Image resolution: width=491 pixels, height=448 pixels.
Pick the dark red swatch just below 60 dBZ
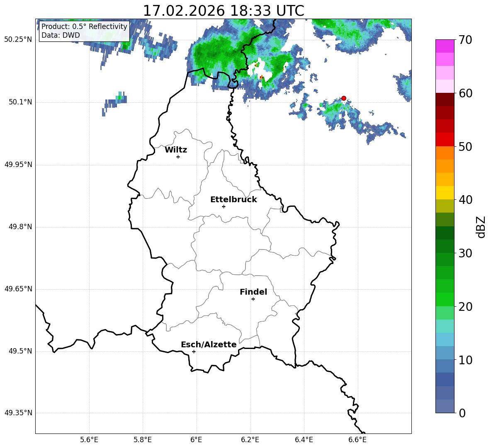point(445,99)
